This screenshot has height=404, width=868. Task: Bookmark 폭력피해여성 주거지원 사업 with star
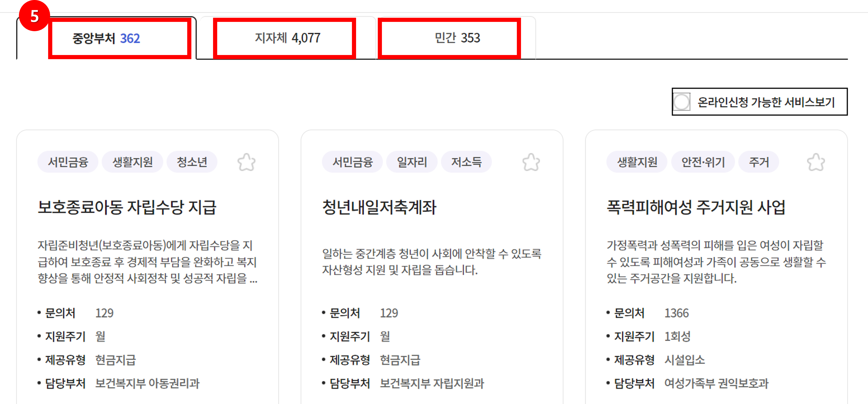[816, 162]
